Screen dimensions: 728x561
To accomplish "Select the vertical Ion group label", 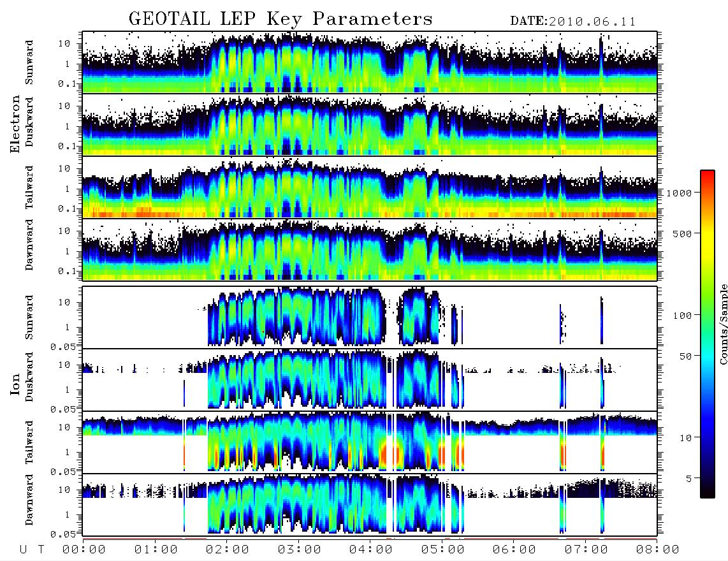I will 15,384.
